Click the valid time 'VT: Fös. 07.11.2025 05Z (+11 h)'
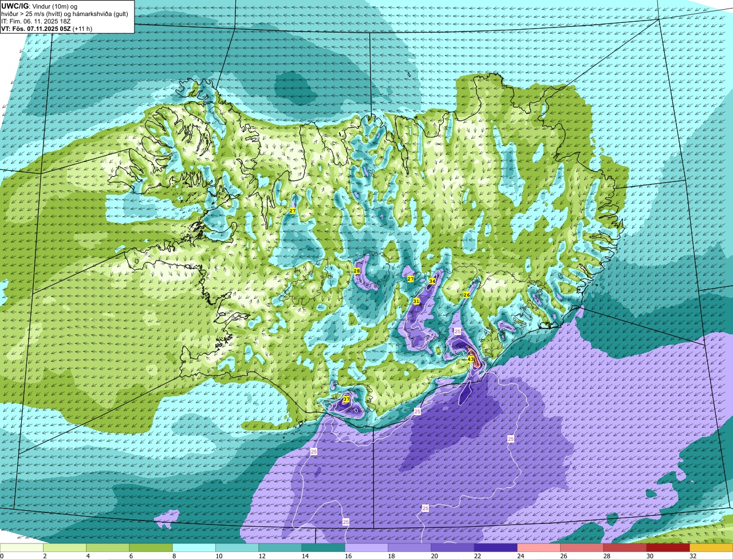This screenshot has height=560, width=733. [47, 28]
